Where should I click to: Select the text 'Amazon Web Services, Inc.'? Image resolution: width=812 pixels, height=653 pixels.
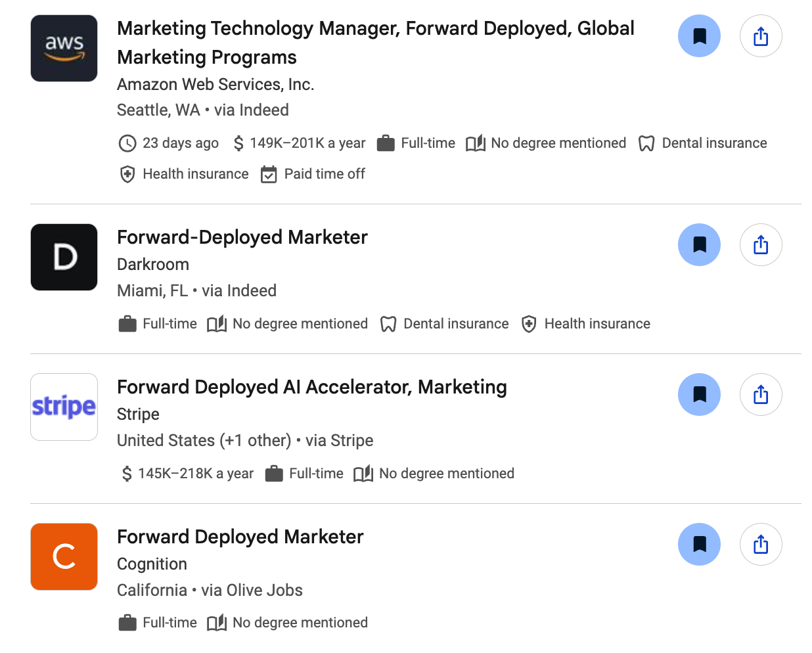pos(215,85)
